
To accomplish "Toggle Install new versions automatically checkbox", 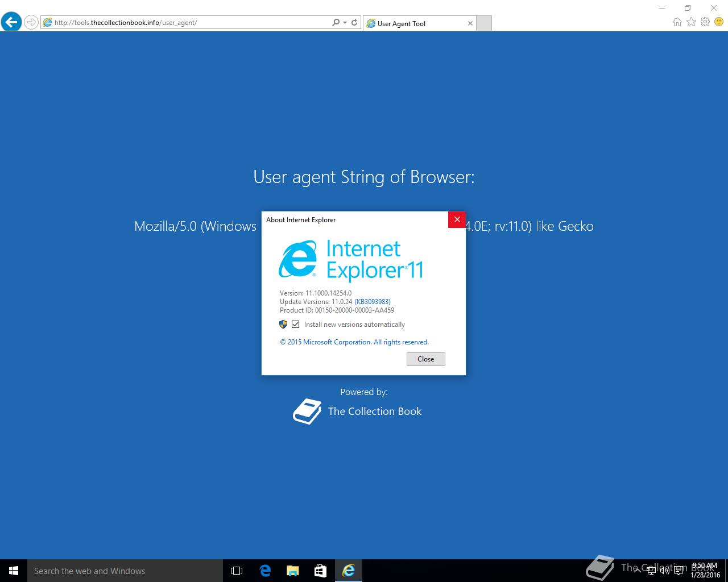I will [x=295, y=325].
